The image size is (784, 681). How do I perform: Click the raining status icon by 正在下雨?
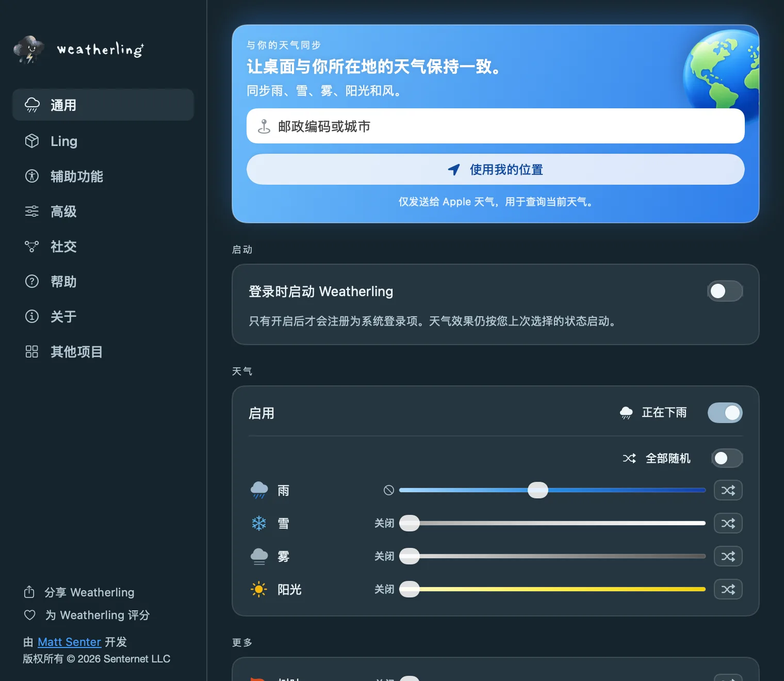click(x=626, y=413)
